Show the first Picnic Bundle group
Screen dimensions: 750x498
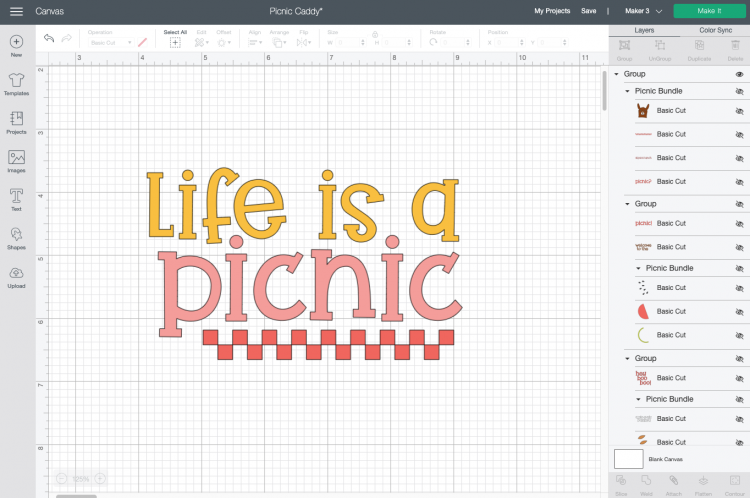point(739,91)
